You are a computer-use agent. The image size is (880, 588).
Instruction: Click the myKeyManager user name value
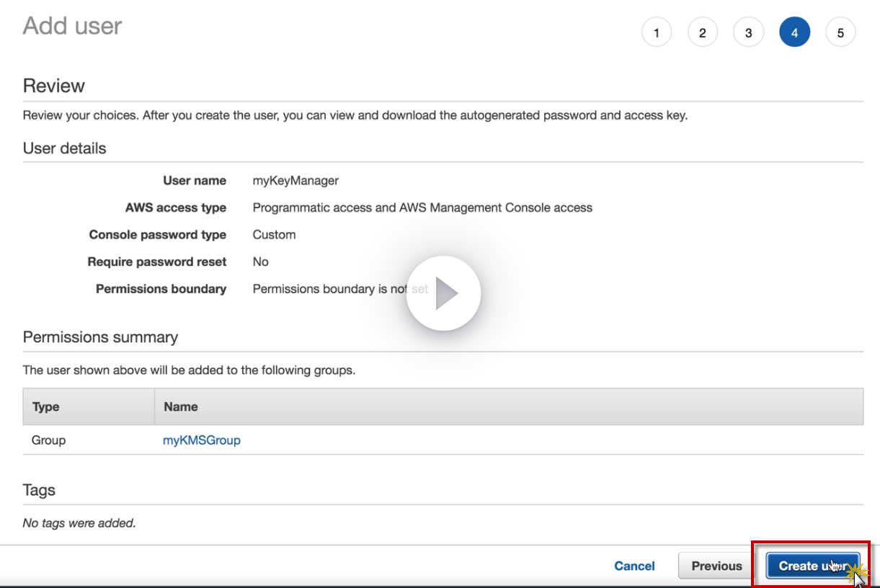pyautogui.click(x=295, y=180)
